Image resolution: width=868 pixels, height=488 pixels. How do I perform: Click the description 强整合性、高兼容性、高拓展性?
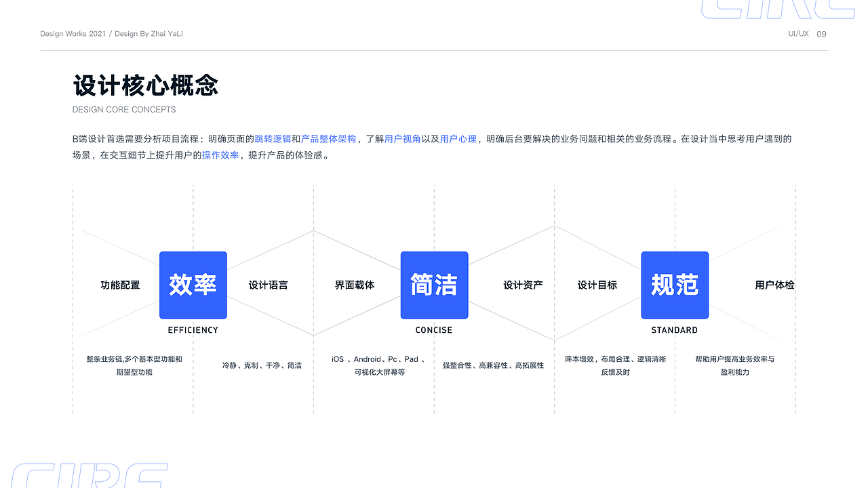(493, 365)
